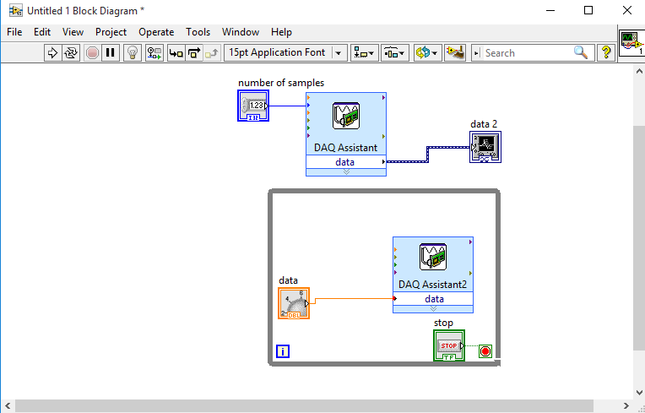Click Run Continuously button
Image resolution: width=645 pixels, height=413 pixels.
[71, 53]
